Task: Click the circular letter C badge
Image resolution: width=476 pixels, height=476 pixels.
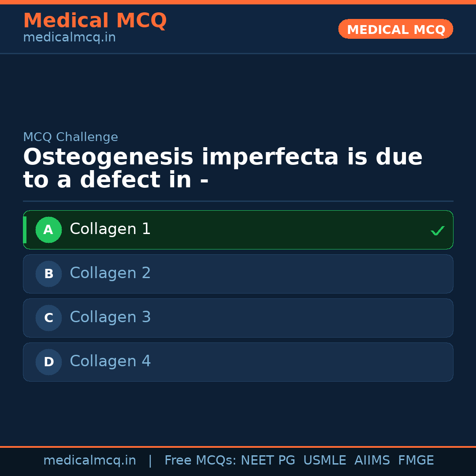Action: (48, 318)
